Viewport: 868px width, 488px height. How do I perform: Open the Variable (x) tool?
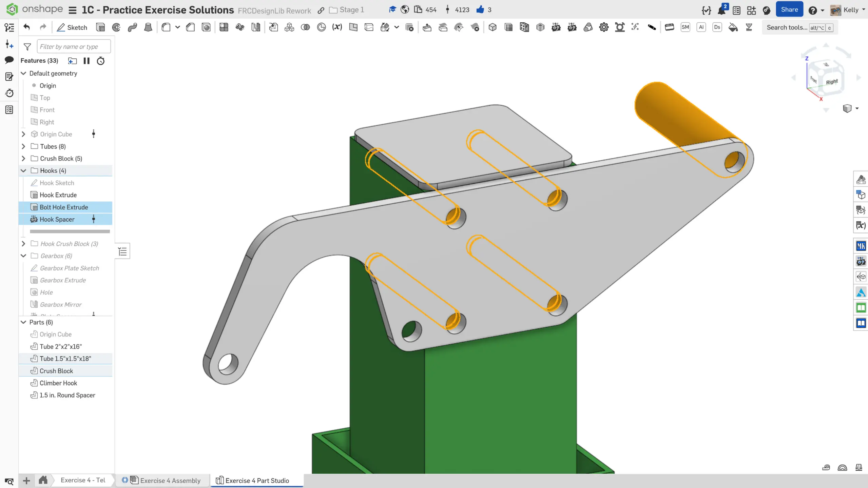[337, 27]
